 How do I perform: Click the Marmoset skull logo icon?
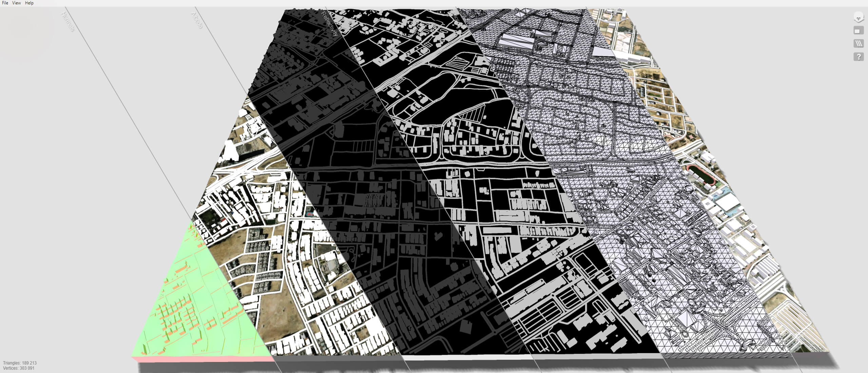point(859,17)
